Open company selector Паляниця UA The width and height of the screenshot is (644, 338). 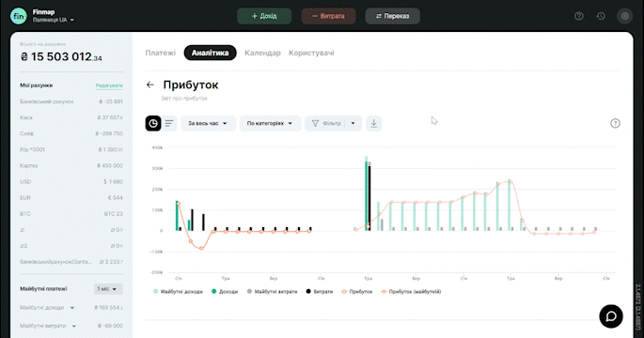(x=54, y=20)
